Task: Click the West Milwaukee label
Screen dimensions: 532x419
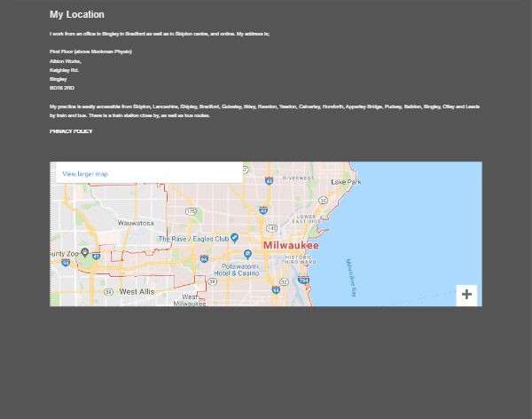Action: pyautogui.click(x=190, y=300)
